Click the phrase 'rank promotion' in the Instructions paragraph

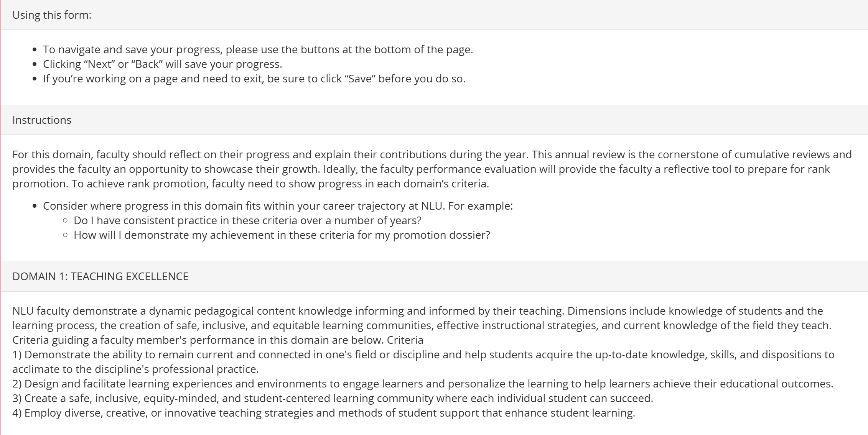coord(168,184)
